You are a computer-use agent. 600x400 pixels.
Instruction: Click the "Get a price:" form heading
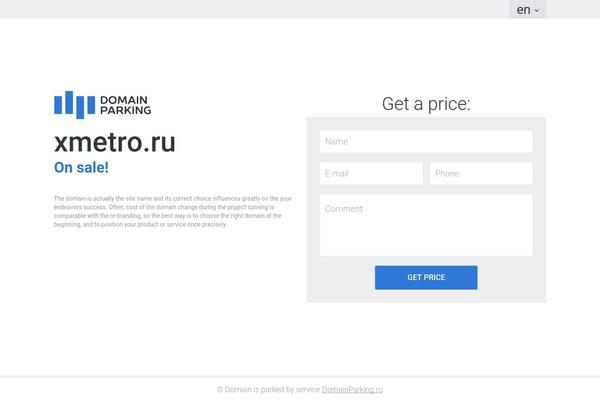tap(426, 104)
